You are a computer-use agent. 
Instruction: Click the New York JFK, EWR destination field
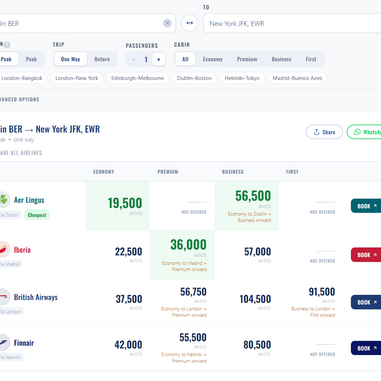click(292, 23)
